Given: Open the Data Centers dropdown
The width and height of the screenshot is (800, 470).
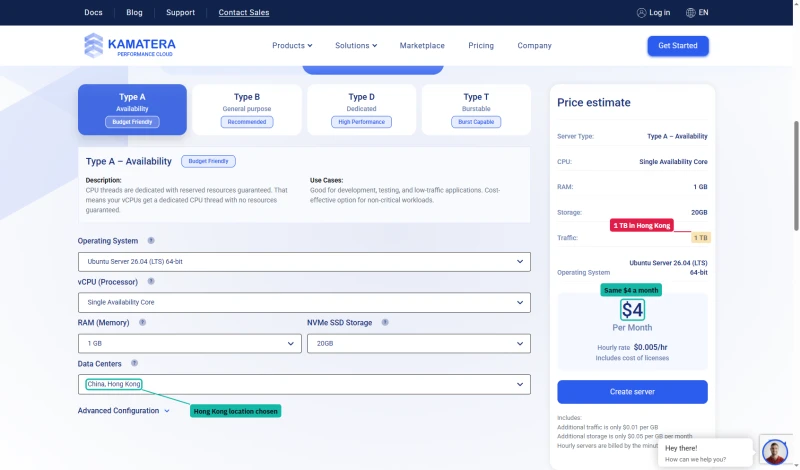Looking at the screenshot, I should 304,384.
